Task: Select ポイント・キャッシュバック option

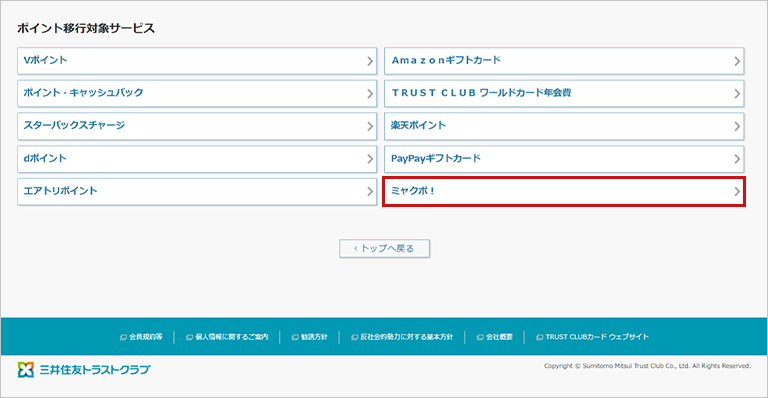Action: tap(197, 94)
